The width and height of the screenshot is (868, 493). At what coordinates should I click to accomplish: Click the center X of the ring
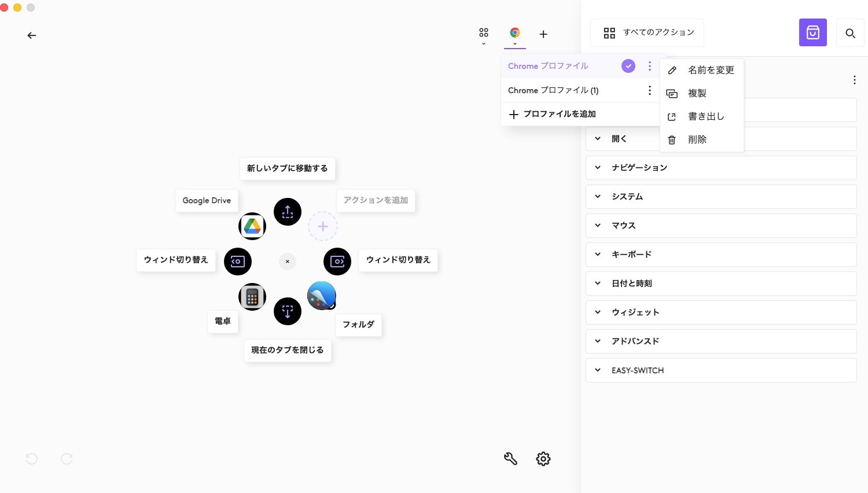coord(288,262)
